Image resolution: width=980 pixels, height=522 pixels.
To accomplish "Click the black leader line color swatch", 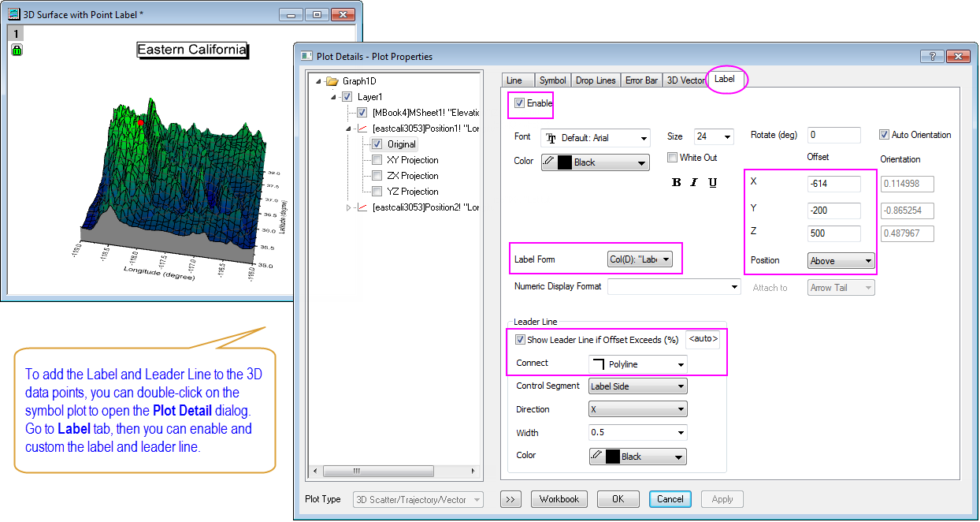I will click(613, 457).
